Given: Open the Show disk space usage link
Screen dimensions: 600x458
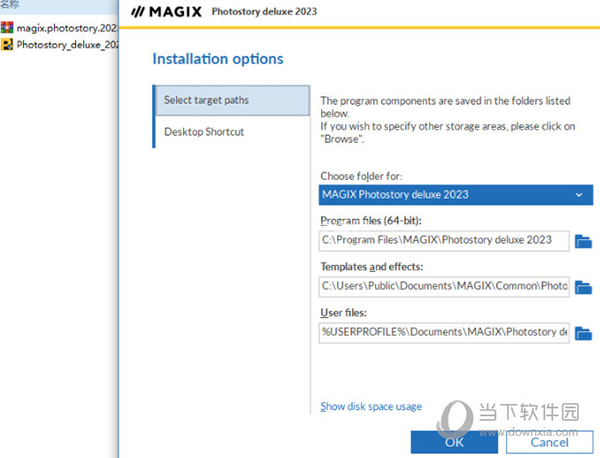Looking at the screenshot, I should 371,406.
